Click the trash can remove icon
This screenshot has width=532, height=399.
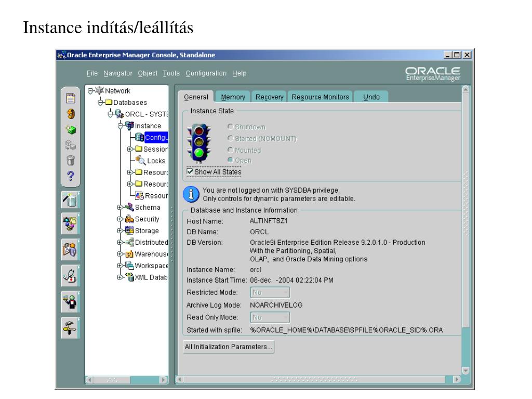[x=71, y=160]
